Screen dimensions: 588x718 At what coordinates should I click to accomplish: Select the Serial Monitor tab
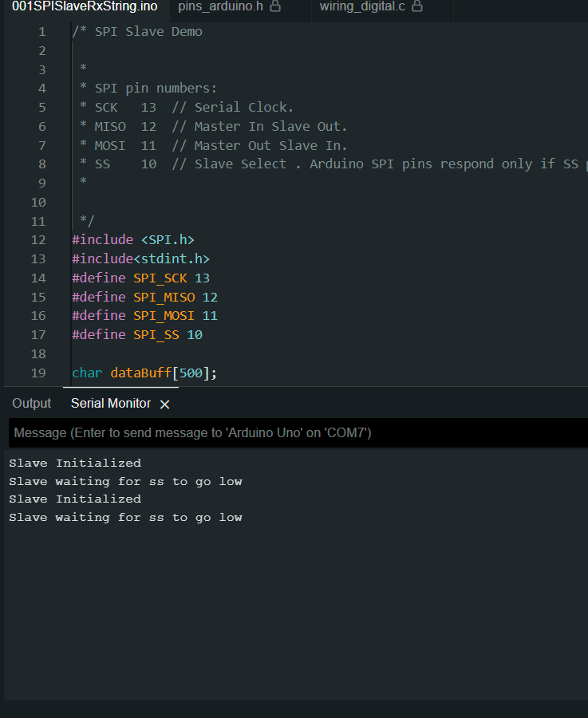[x=110, y=404]
